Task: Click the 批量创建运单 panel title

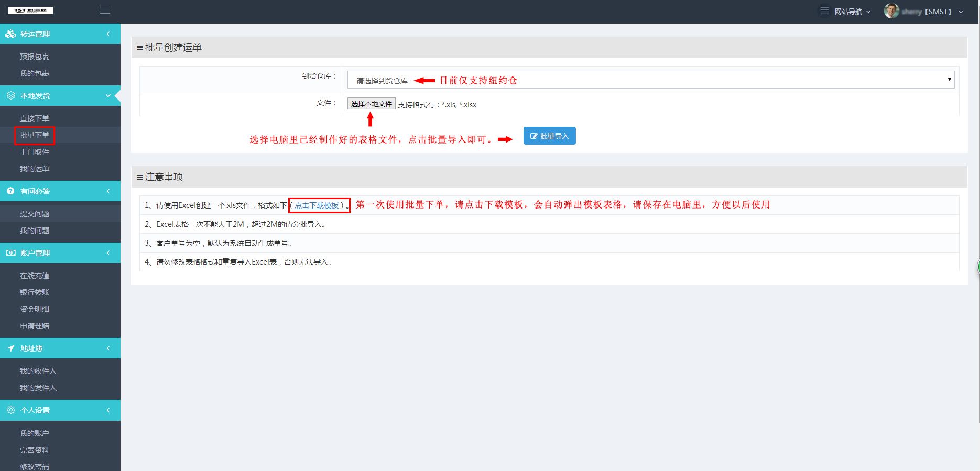Action: click(x=173, y=48)
